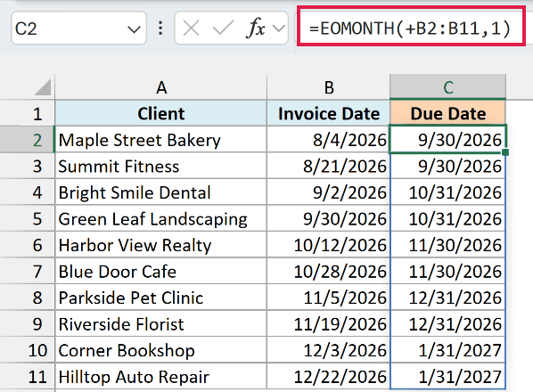Click the Client header cell
533x392 pixels.
click(161, 113)
